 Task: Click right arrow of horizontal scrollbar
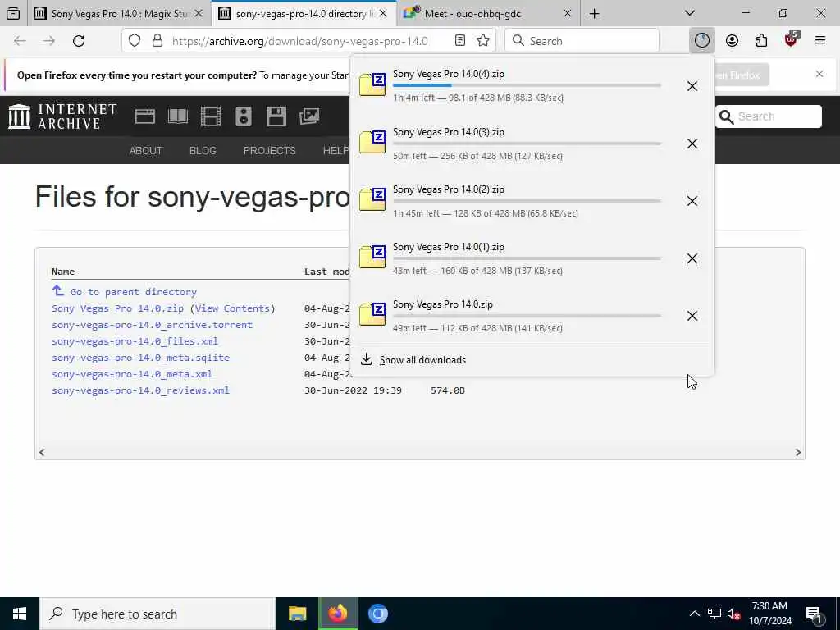point(798,452)
